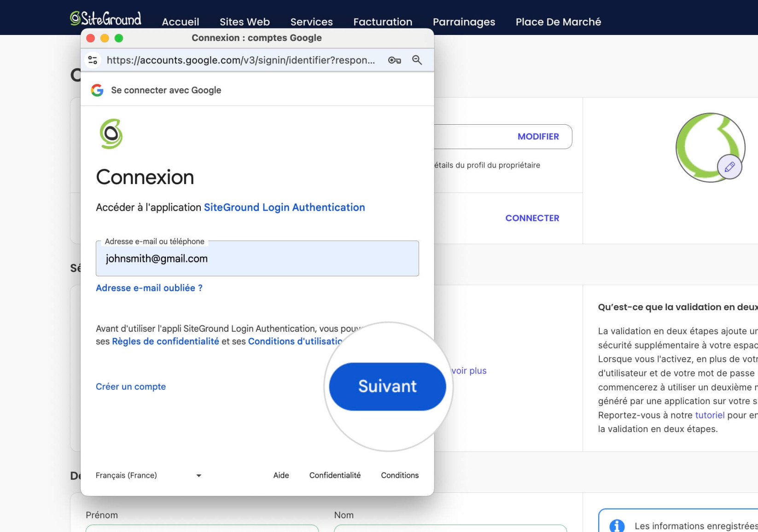Open the Accueil menu item
758x532 pixels.
pos(181,22)
